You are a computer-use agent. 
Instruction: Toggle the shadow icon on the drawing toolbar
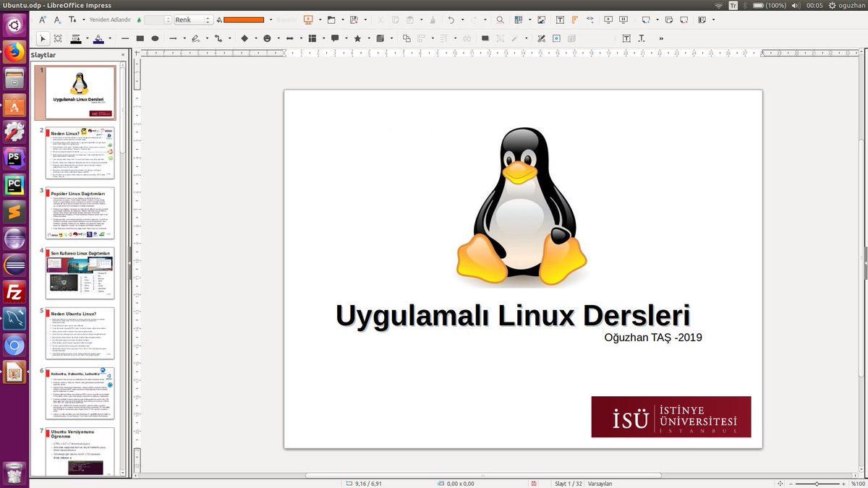point(485,38)
